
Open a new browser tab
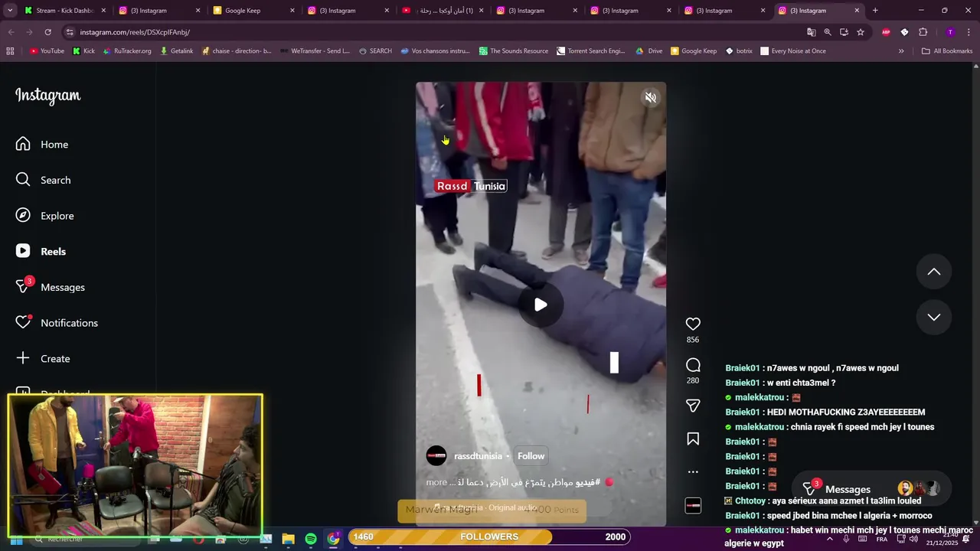point(875,11)
